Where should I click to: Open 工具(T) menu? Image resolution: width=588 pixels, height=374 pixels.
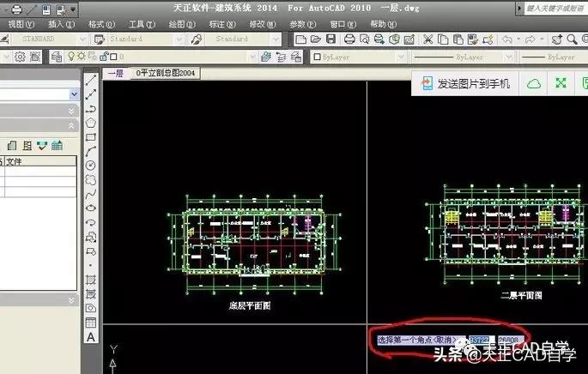tap(142, 24)
